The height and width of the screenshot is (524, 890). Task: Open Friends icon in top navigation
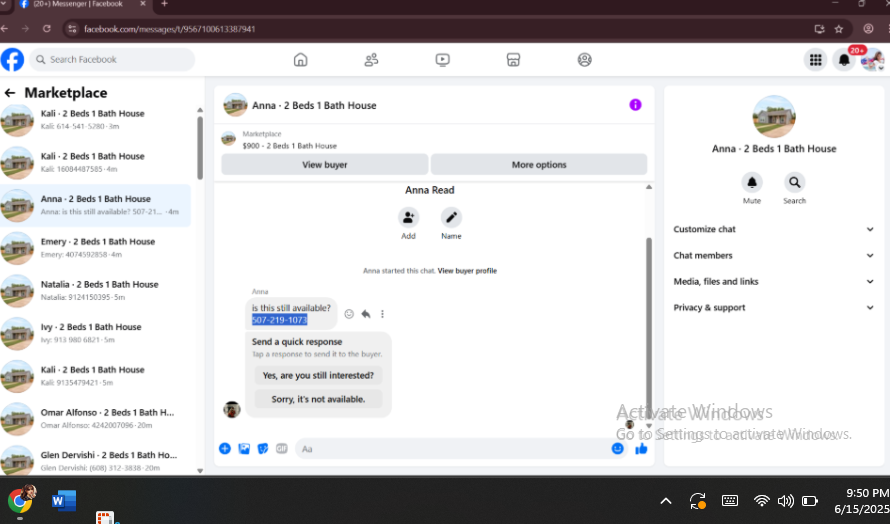[x=371, y=60]
